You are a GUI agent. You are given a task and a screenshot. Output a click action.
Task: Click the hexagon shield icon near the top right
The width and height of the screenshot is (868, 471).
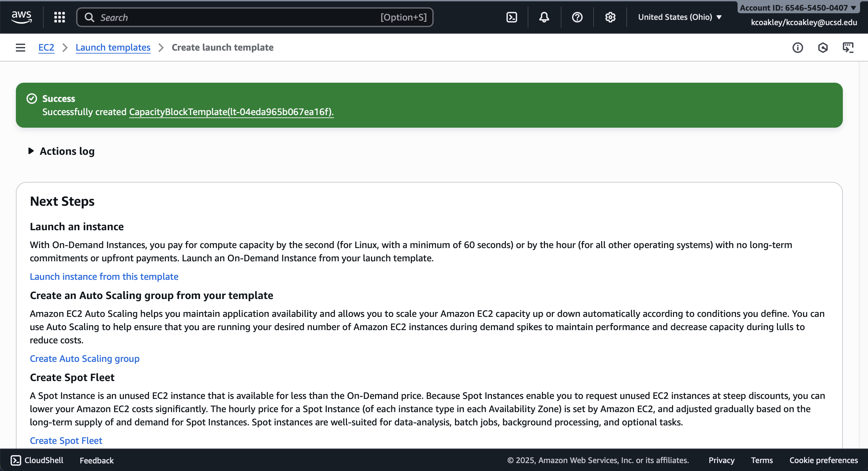823,48
